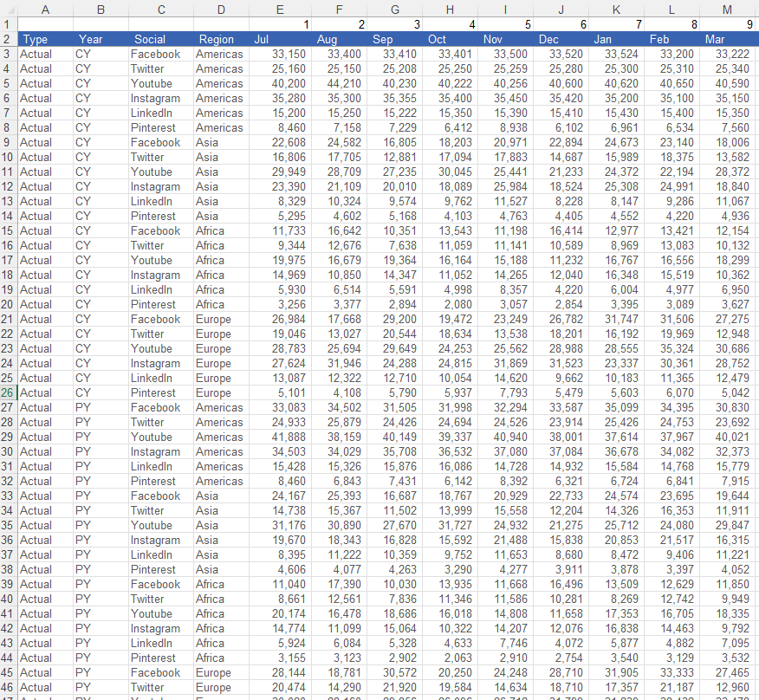Click Americas in row 30
The width and height of the screenshot is (759, 700).
coord(219,451)
